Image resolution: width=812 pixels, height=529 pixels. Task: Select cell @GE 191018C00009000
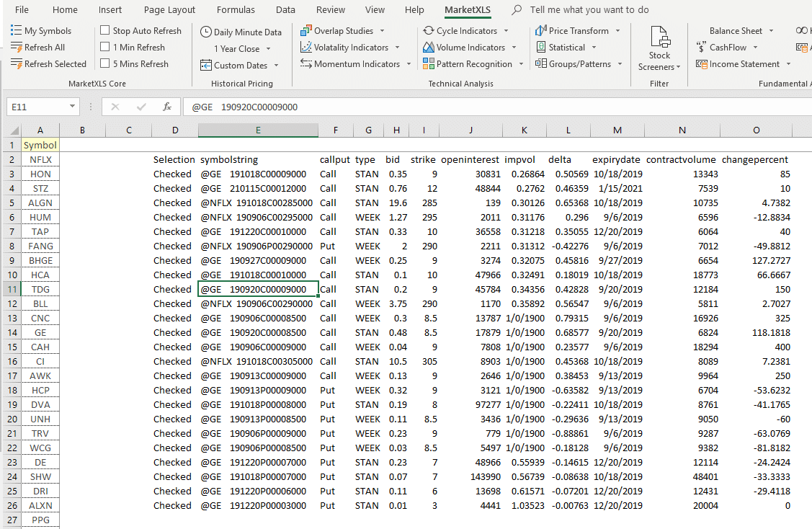258,174
